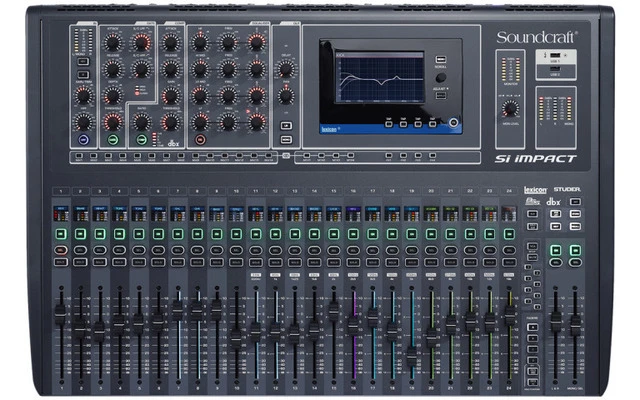Viewport: 640px width, 400px height.
Task: Toggle the green ON button on channel 1
Action: pyautogui.click(x=61, y=234)
